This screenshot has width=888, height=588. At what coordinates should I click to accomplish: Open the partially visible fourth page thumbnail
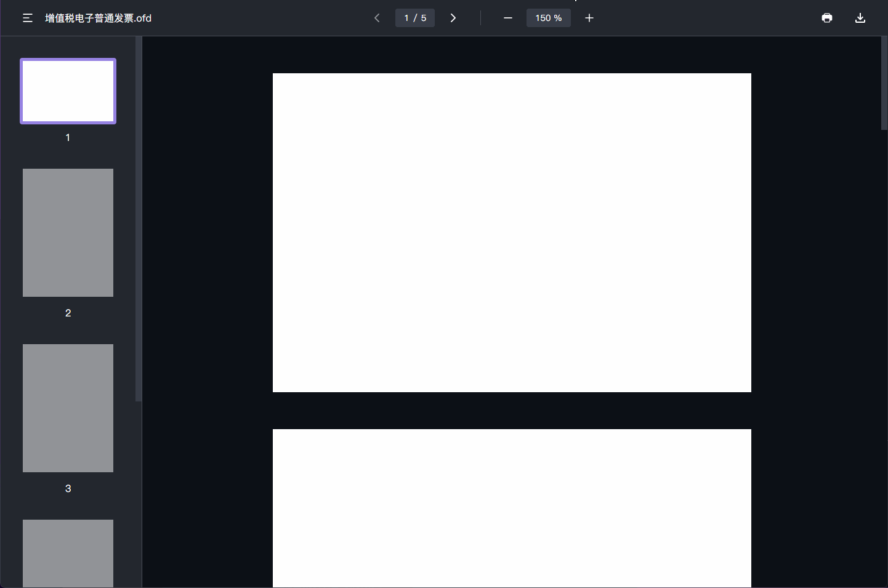pyautogui.click(x=68, y=554)
